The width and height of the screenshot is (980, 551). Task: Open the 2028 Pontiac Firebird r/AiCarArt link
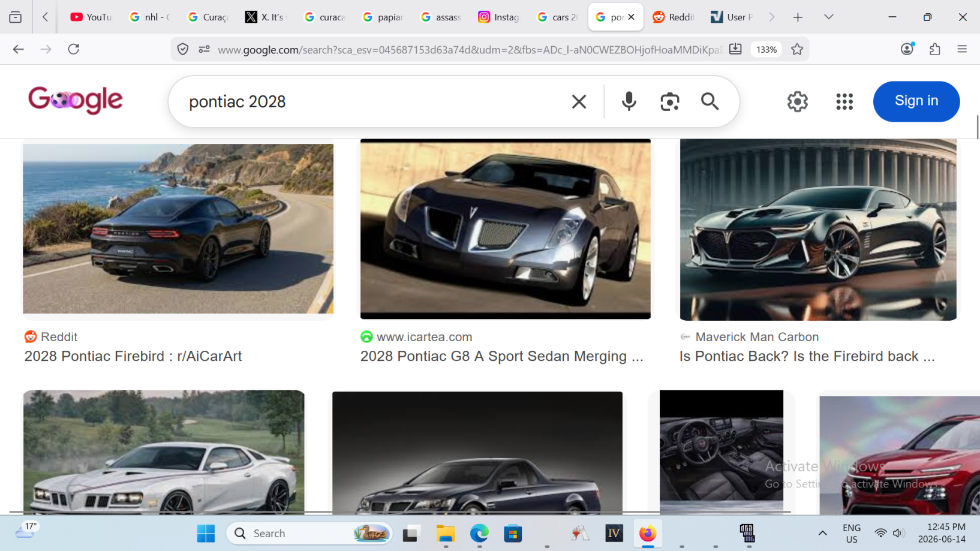pos(133,356)
